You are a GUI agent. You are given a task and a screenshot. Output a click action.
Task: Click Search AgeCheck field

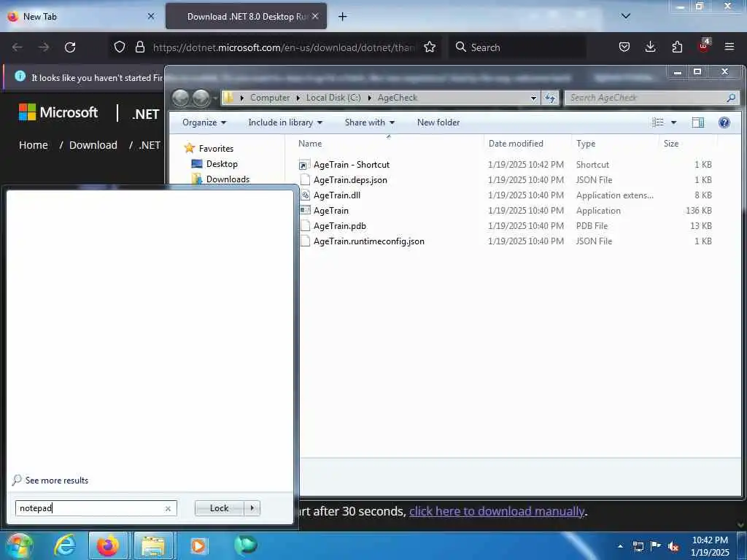pos(651,98)
